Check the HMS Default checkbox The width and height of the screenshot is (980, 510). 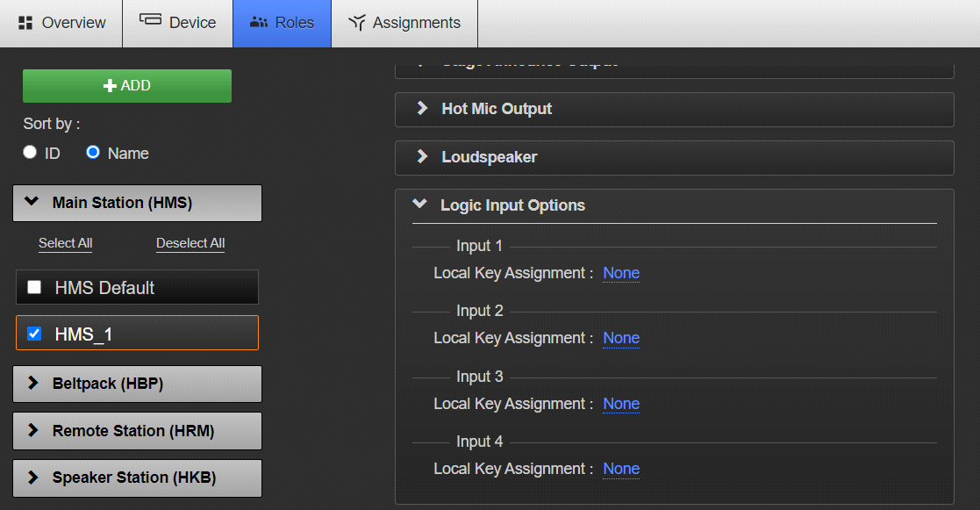coord(33,286)
